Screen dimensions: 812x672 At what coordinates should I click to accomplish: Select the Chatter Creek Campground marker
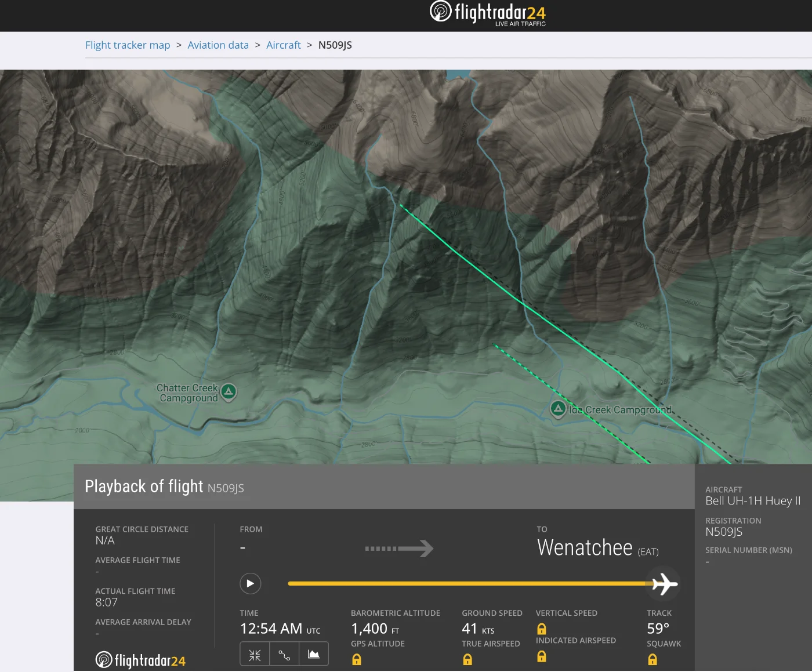point(229,392)
